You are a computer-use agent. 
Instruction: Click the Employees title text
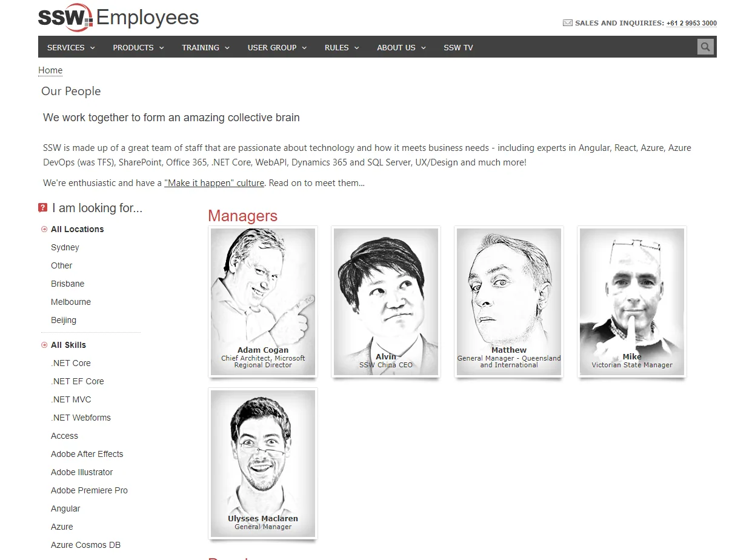pos(147,18)
